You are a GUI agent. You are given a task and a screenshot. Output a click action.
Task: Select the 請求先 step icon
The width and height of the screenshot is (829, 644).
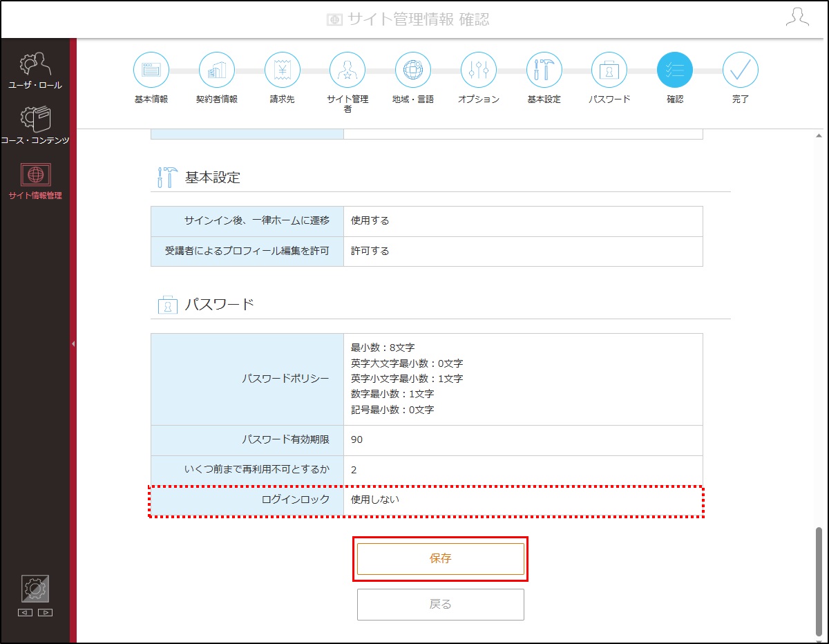(282, 70)
